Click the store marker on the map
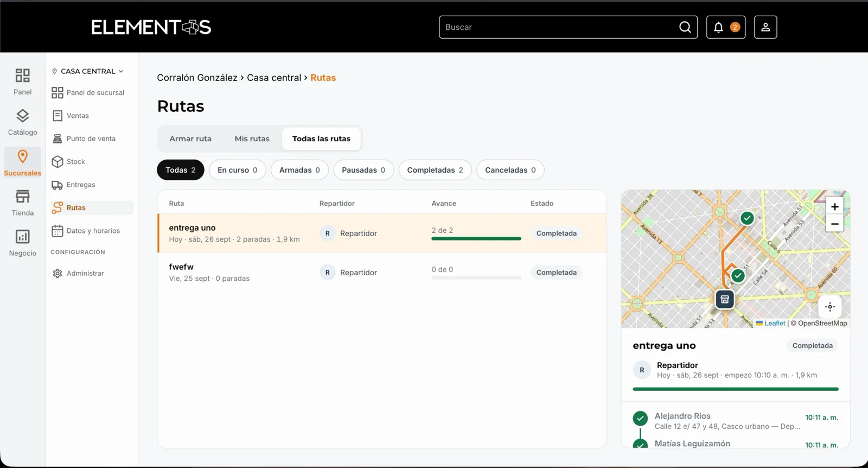This screenshot has height=468, width=868. [725, 299]
